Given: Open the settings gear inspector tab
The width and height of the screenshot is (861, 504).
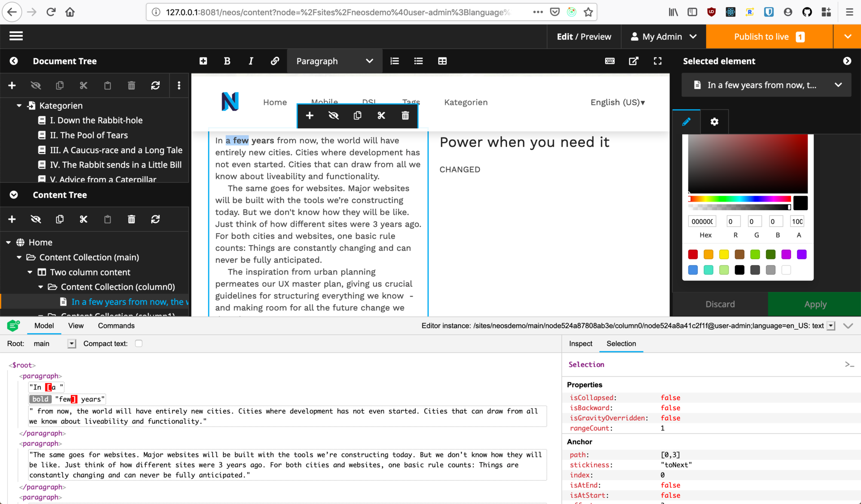Looking at the screenshot, I should coord(714,122).
